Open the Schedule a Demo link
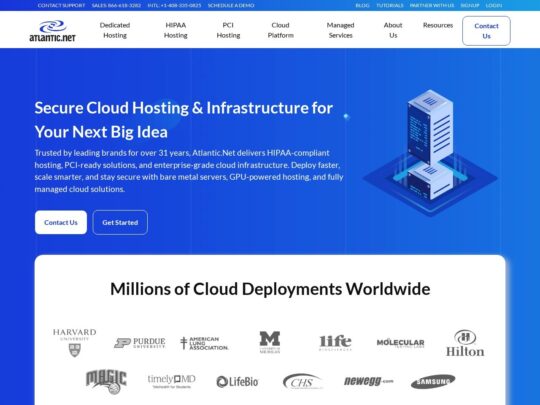 pyautogui.click(x=231, y=6)
